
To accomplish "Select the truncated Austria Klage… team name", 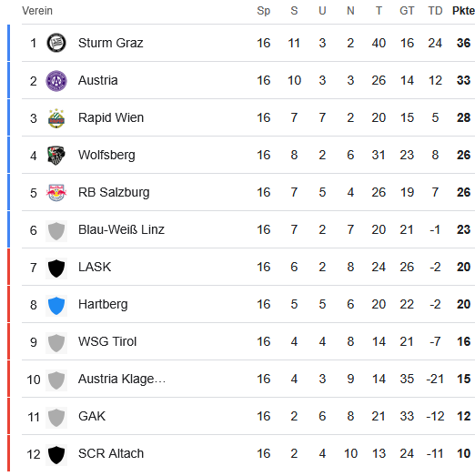I will [122, 379].
